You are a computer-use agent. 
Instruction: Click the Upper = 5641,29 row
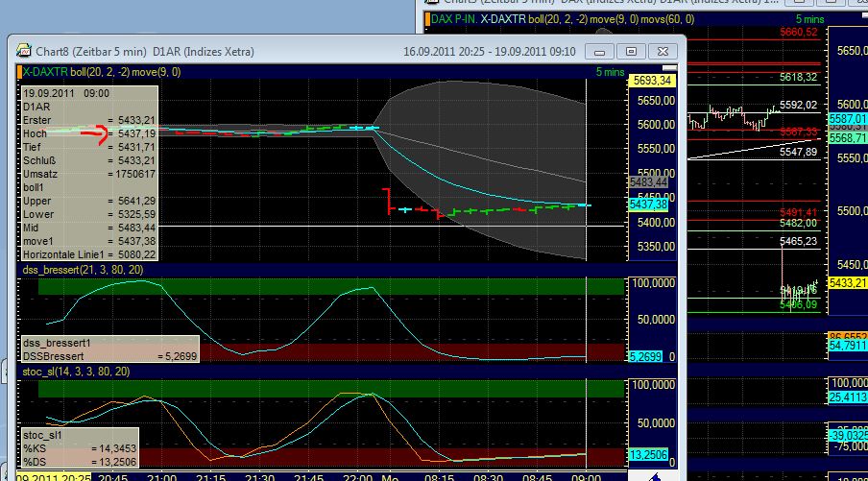coord(89,201)
